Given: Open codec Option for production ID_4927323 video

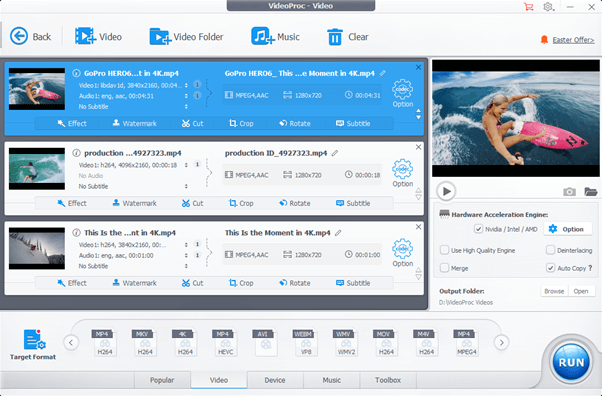Looking at the screenshot, I should tap(402, 173).
